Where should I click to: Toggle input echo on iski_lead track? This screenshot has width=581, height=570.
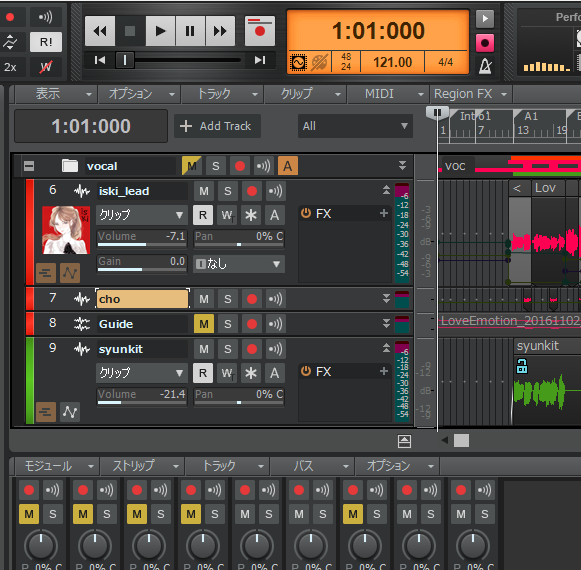pos(275,191)
